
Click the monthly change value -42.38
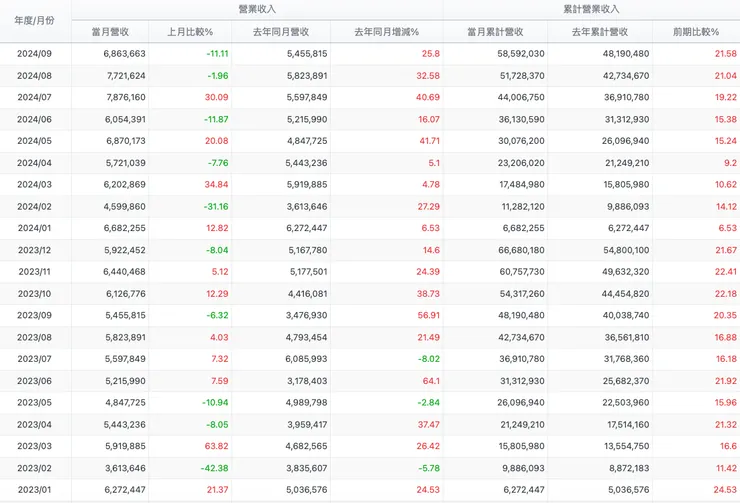(215, 468)
